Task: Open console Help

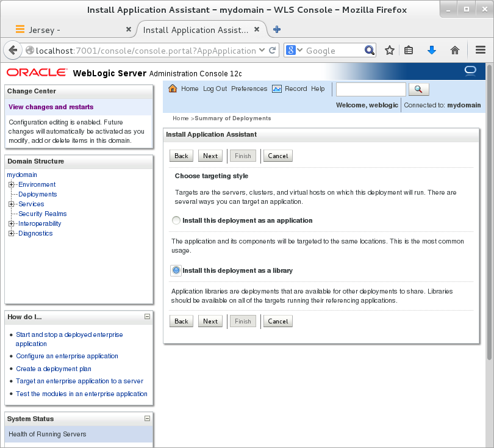Action: point(318,89)
